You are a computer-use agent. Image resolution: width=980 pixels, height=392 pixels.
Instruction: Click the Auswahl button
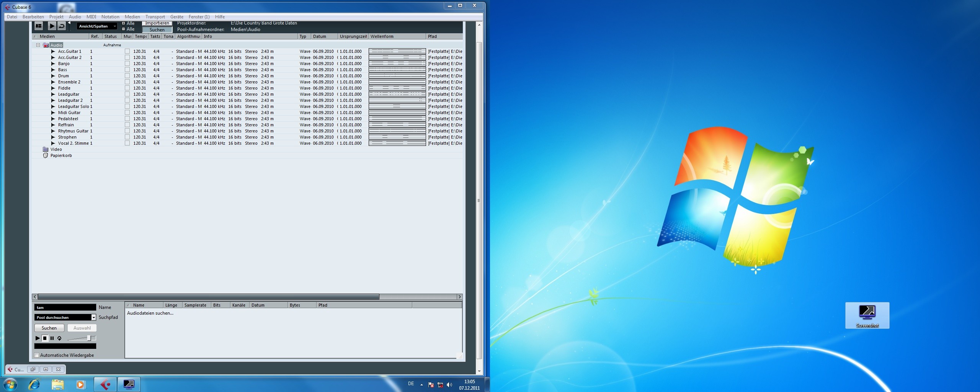[x=82, y=328]
